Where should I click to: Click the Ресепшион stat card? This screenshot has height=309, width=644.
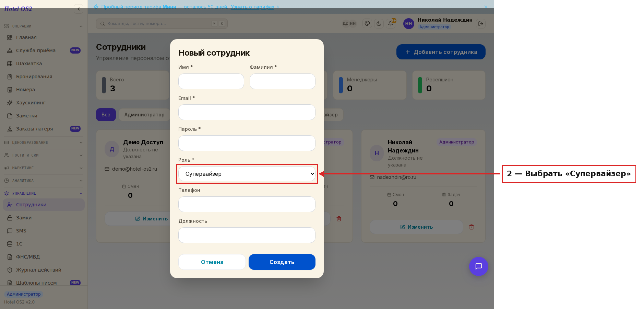[449, 85]
